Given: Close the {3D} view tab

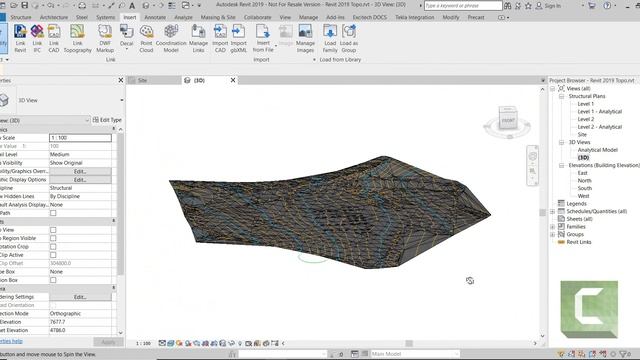Looking at the screenshot, I should (x=233, y=80).
